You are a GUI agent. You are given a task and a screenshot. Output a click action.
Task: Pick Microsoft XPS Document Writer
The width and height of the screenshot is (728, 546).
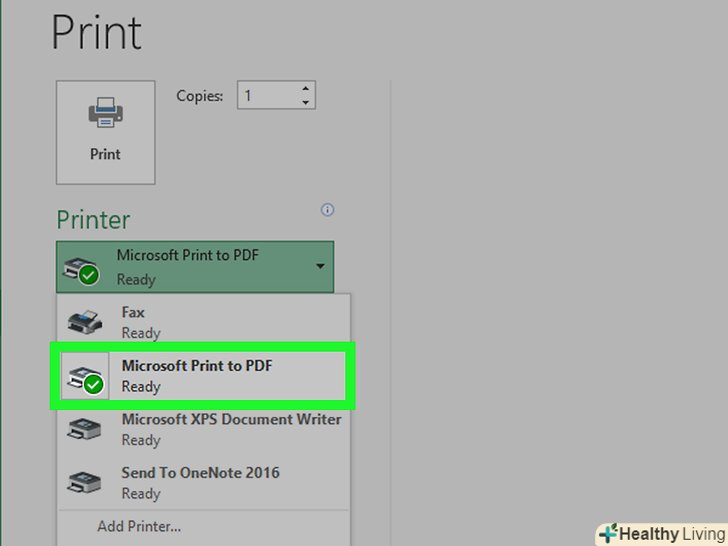click(x=203, y=429)
